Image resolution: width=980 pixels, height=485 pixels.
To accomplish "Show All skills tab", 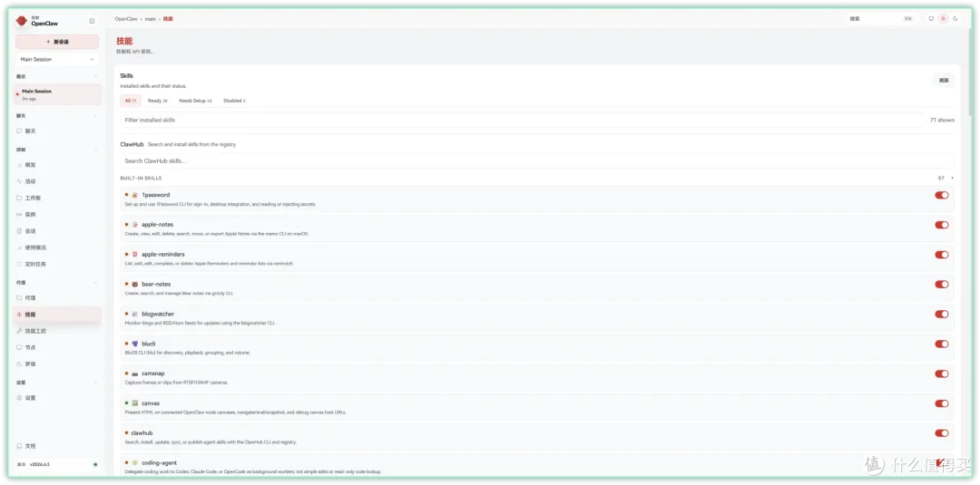I will click(131, 101).
